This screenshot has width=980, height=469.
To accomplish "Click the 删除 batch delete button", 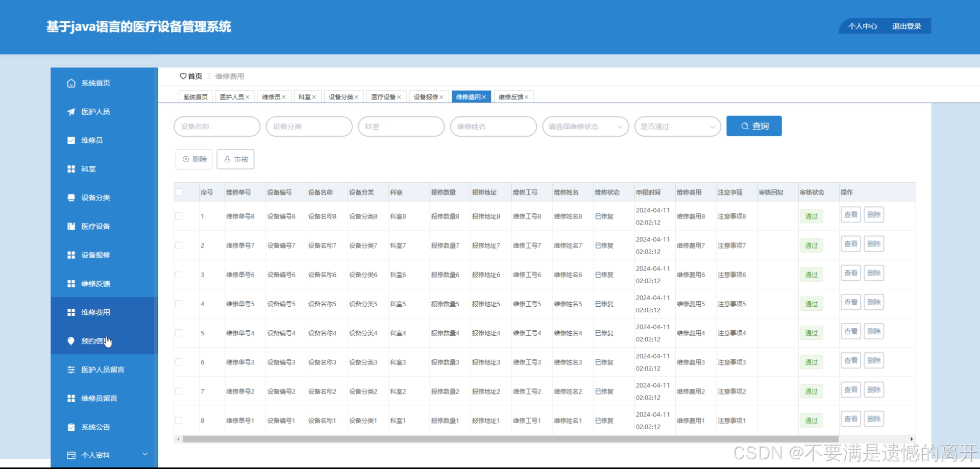I will click(x=194, y=159).
